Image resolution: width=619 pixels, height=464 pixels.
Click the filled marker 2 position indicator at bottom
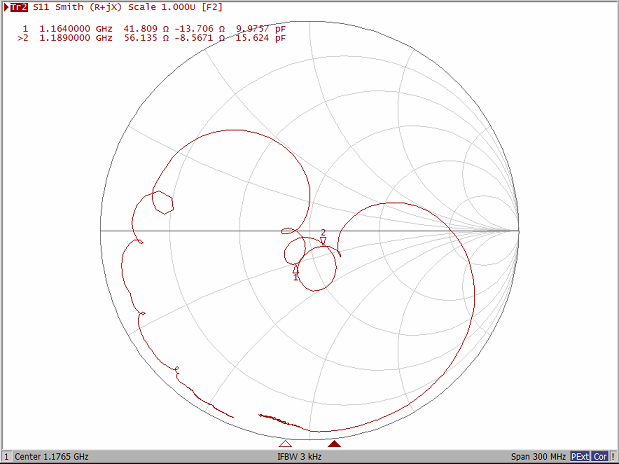[335, 443]
